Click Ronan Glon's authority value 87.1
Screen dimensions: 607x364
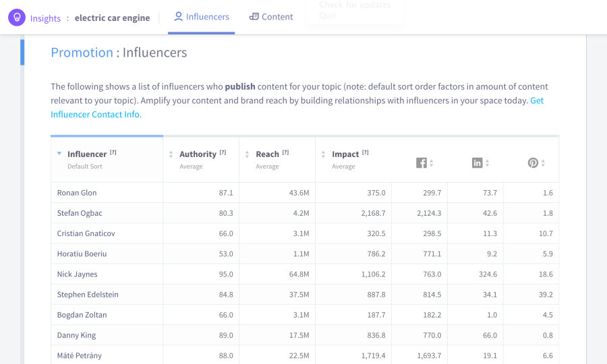tap(226, 193)
